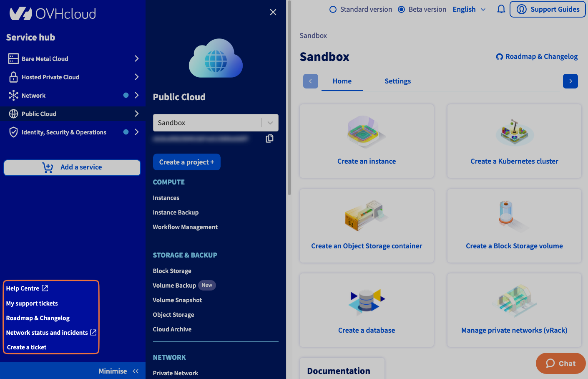Open Volume Backup menu item
Screen dimensions: 588x379
pyautogui.click(x=174, y=286)
